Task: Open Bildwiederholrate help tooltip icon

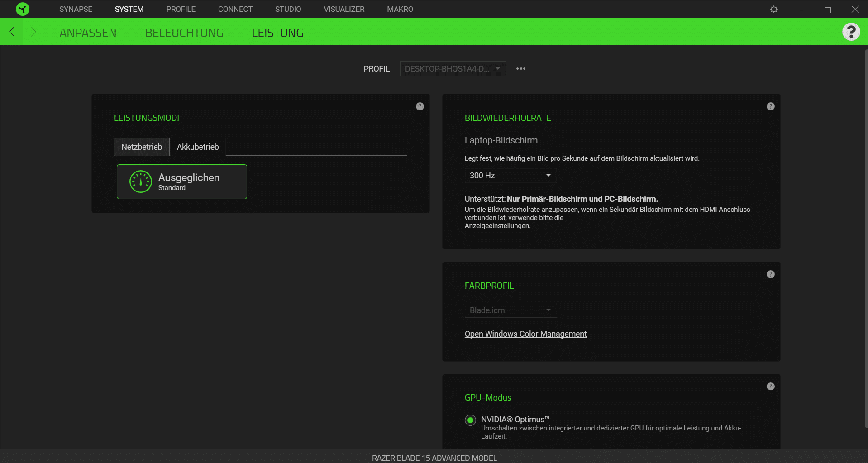Action: point(771,106)
